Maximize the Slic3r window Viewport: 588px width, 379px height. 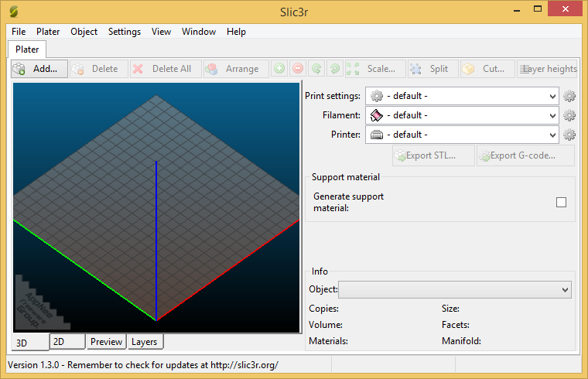click(x=538, y=9)
